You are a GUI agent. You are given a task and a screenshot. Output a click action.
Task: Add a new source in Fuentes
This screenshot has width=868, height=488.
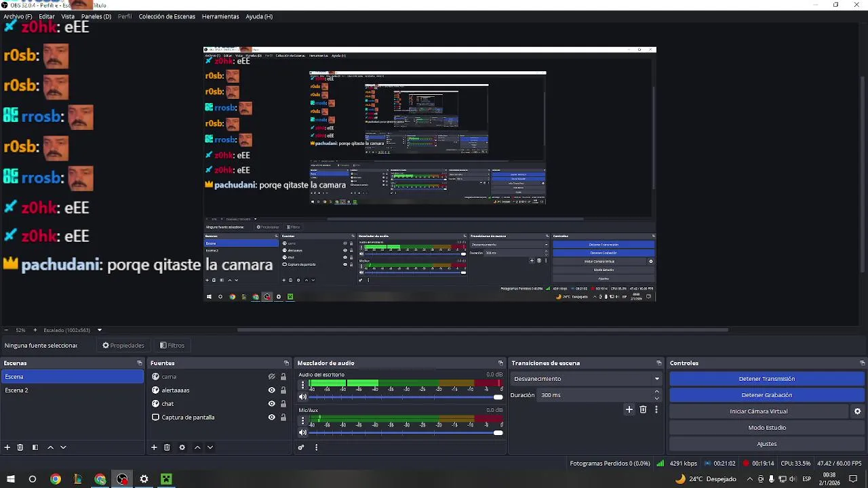point(154,447)
